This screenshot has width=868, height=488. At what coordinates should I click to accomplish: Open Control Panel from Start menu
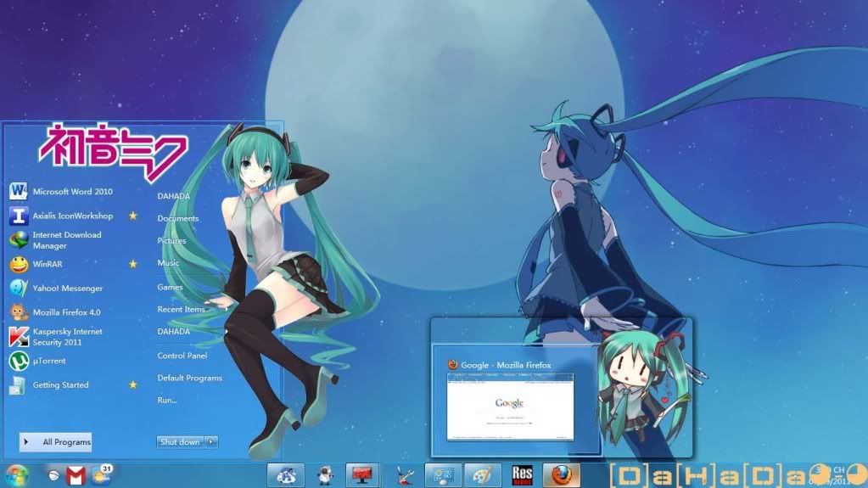click(182, 356)
